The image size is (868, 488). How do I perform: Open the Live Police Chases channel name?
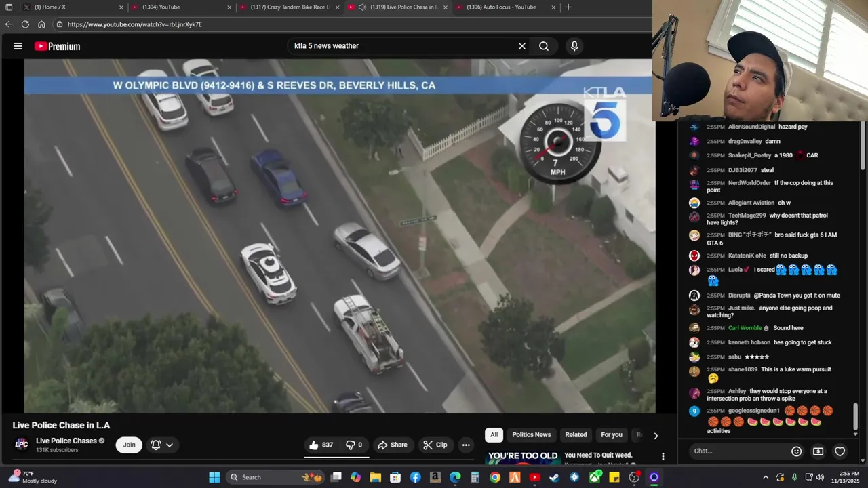coord(66,441)
